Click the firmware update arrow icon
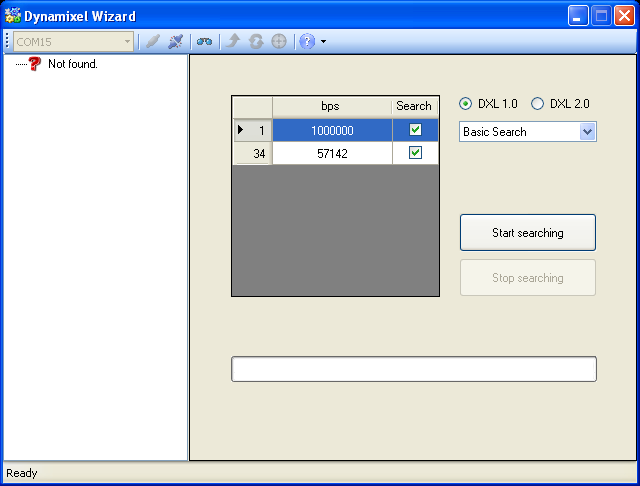 233,42
